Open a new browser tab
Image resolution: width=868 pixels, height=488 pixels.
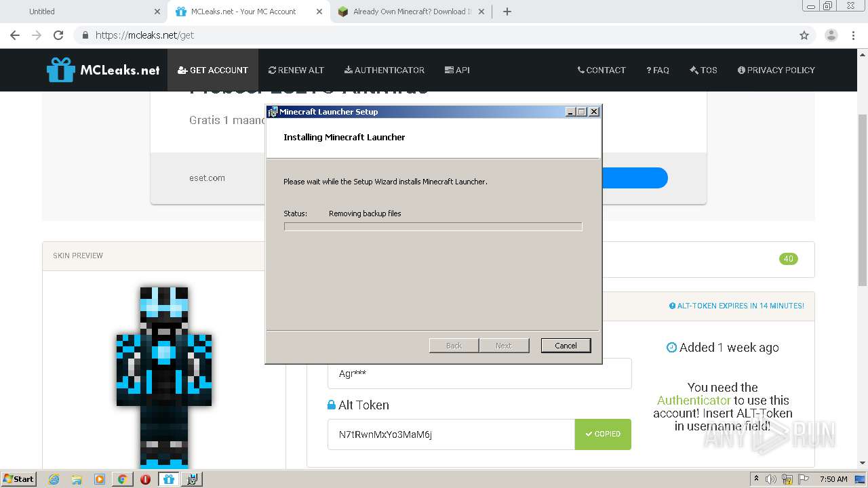[507, 12]
